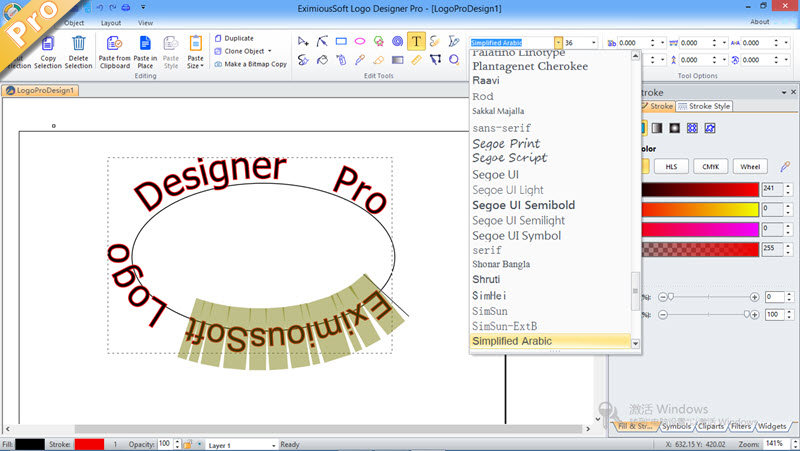Click Delete Selection trash icon
This screenshot has height=451, width=800.
click(x=79, y=52)
